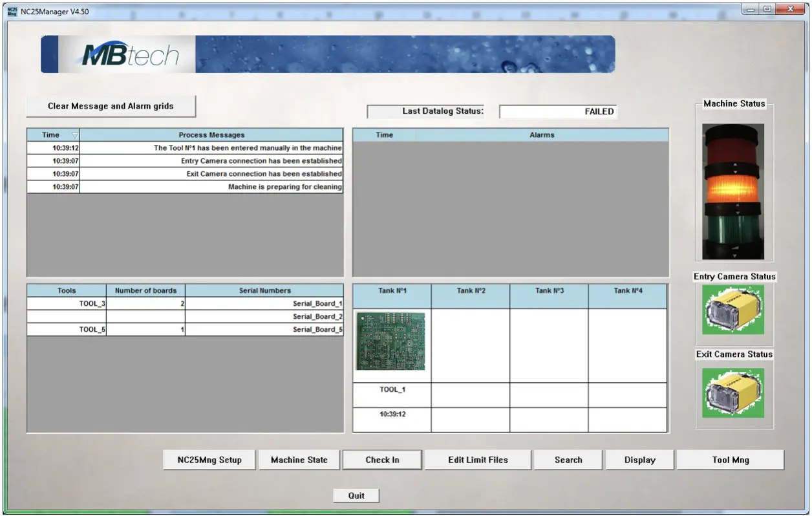Click the Exit Camera Status icon
The height and width of the screenshot is (516, 812).
tap(733, 392)
